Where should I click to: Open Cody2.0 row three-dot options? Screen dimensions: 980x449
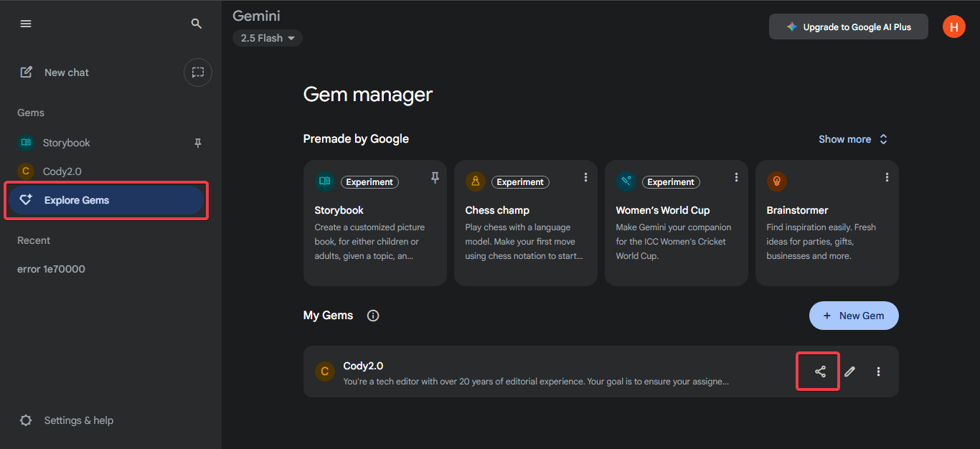(x=879, y=372)
